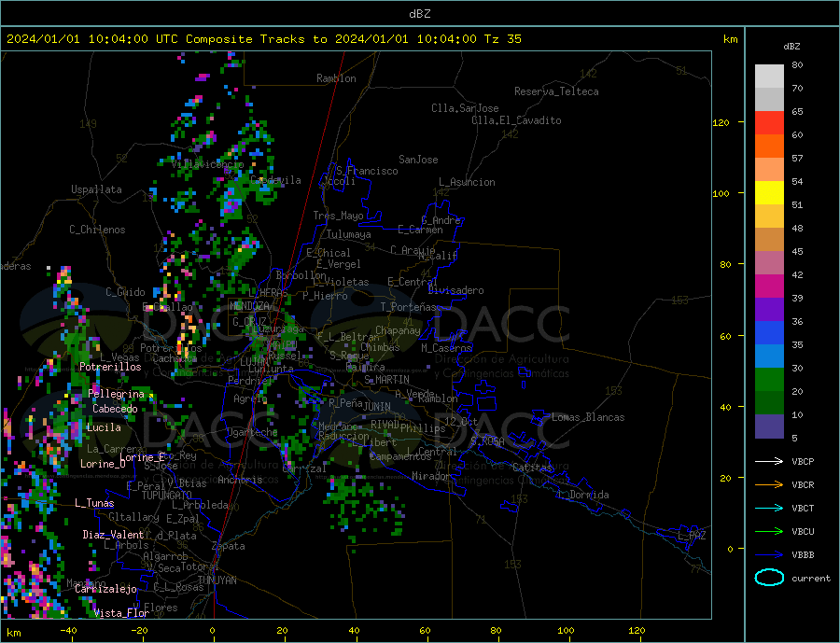Click the 100 tick on the vertical axis

click(x=721, y=193)
